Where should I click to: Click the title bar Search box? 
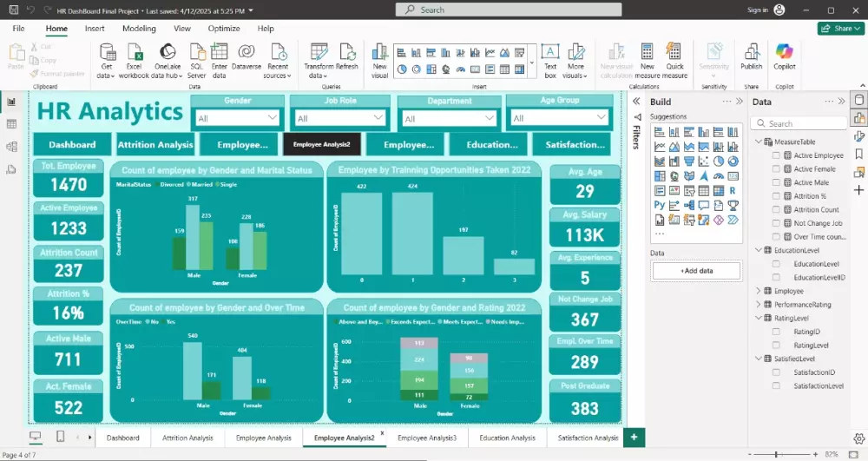point(508,10)
